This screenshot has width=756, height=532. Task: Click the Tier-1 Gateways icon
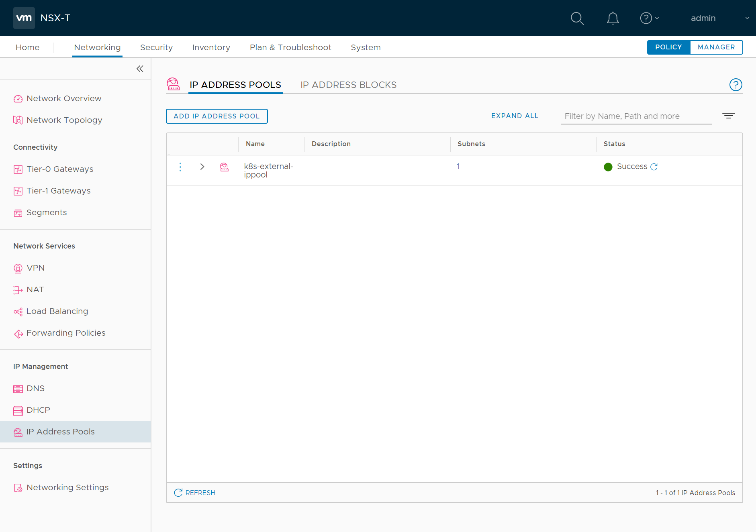(x=18, y=191)
